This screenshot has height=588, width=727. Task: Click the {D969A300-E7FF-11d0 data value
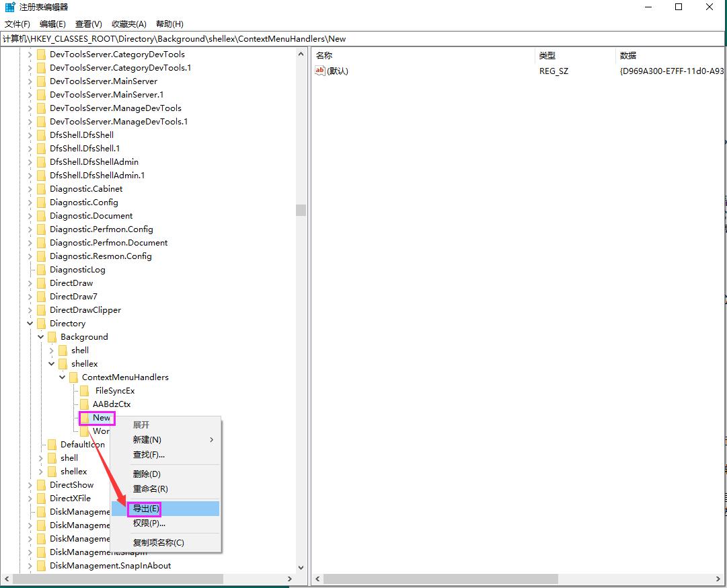pos(671,71)
